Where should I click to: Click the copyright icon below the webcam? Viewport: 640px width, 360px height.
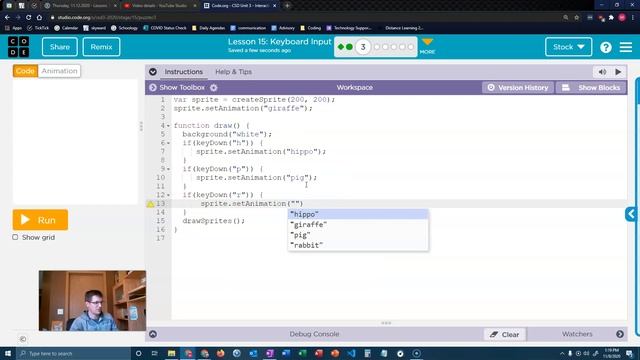(x=23, y=339)
